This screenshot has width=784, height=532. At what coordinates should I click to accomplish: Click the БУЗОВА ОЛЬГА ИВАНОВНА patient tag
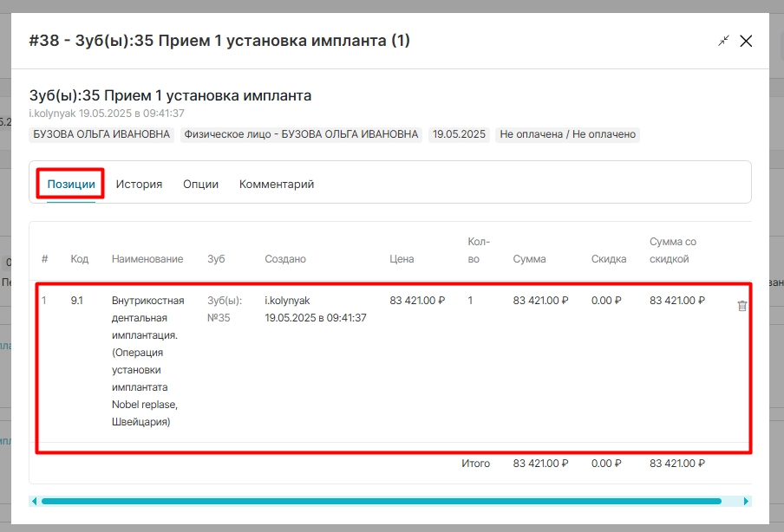pyautogui.click(x=101, y=134)
